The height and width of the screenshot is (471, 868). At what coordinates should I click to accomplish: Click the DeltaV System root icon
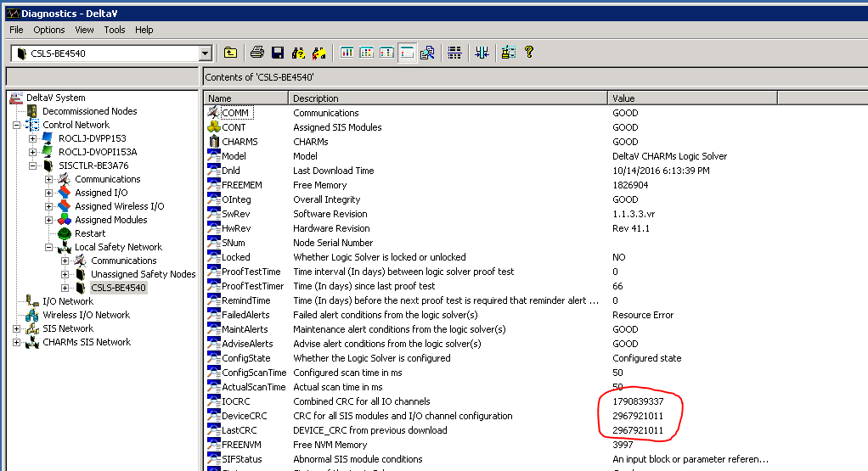(x=16, y=98)
